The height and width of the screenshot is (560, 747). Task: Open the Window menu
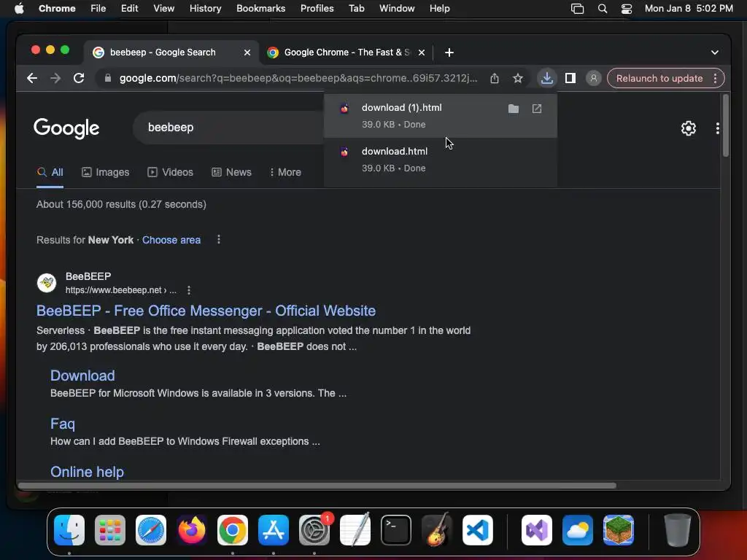tap(397, 9)
